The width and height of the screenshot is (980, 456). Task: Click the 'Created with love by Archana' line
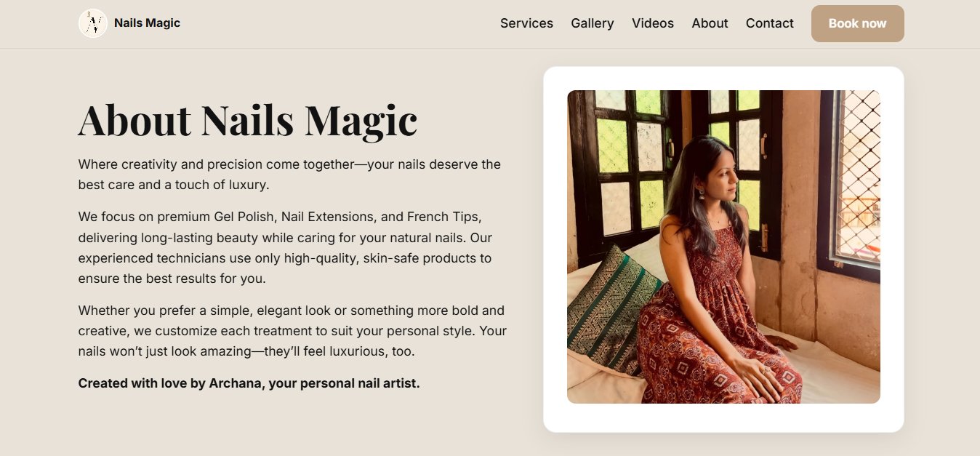point(249,383)
